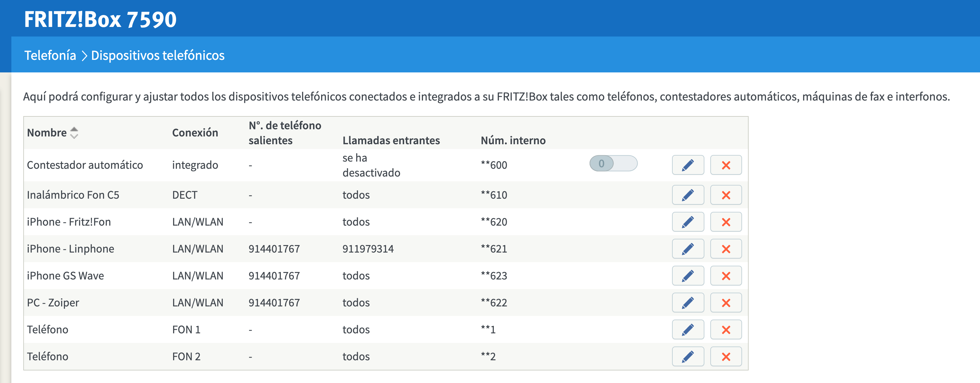Click 'todos' in the Inalámbrico Fon C5 row

click(x=356, y=195)
